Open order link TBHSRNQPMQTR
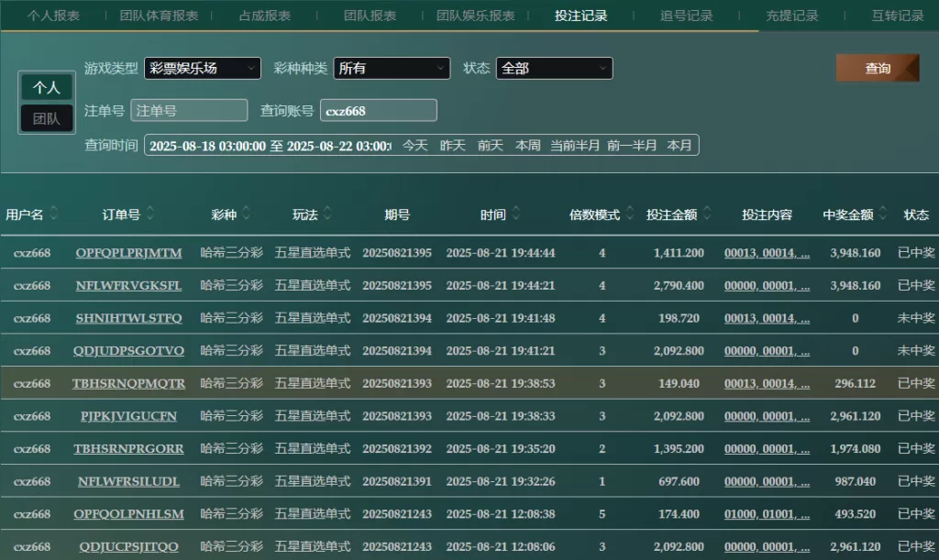This screenshot has width=939, height=560. click(128, 383)
